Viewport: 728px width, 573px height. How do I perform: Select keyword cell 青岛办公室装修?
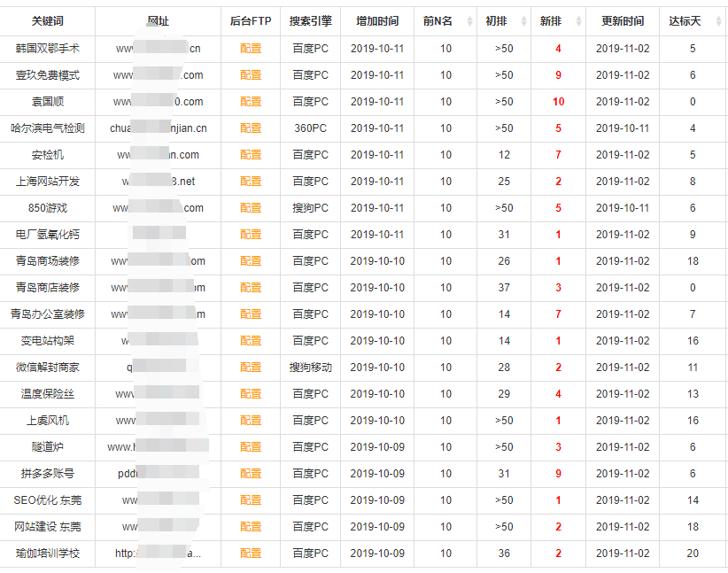(47, 314)
